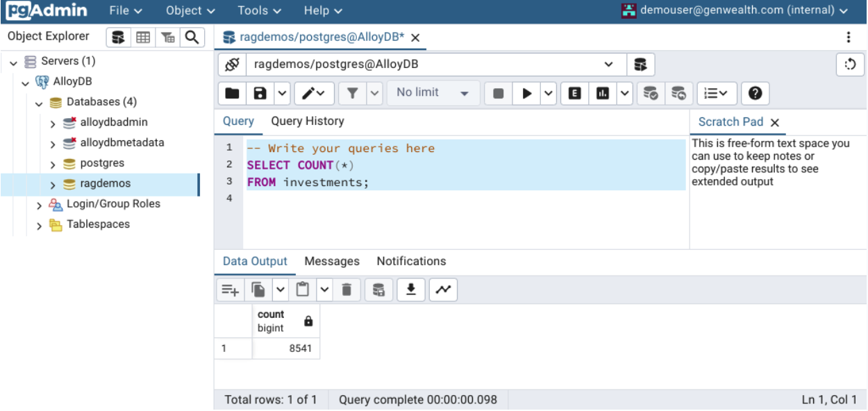
Task: Select the postgres database in tree
Action: (x=102, y=164)
